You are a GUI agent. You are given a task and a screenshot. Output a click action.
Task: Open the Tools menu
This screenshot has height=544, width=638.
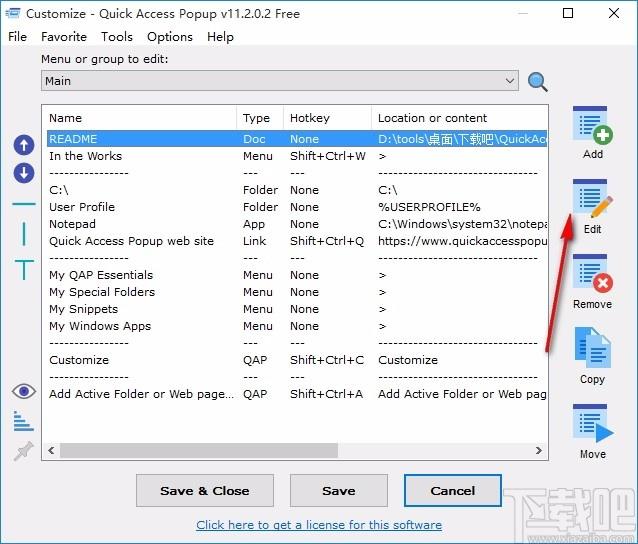117,37
